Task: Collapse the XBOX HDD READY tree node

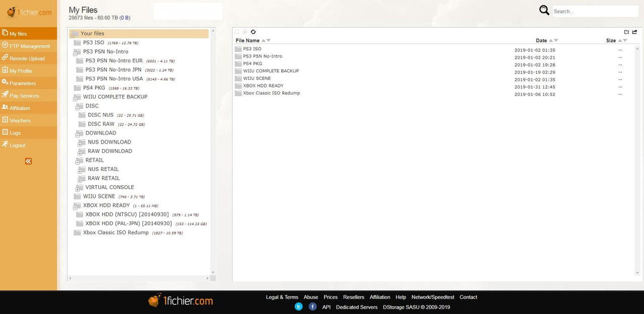Action: click(75, 207)
